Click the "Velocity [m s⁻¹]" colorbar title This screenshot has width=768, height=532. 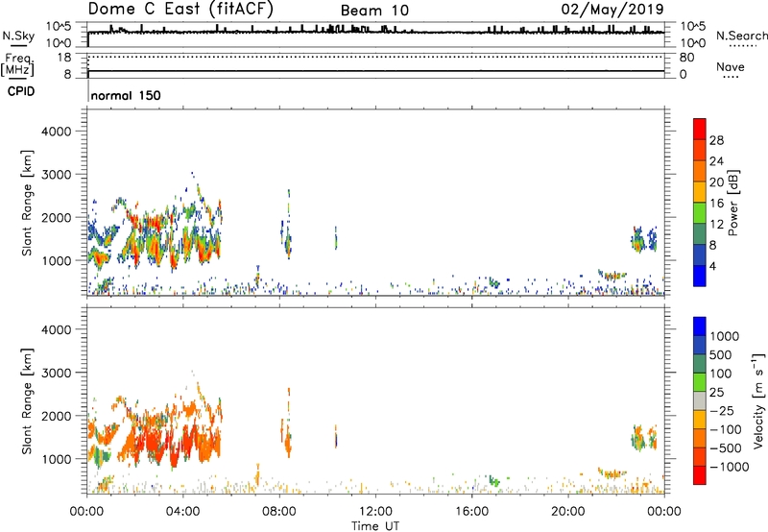point(758,400)
